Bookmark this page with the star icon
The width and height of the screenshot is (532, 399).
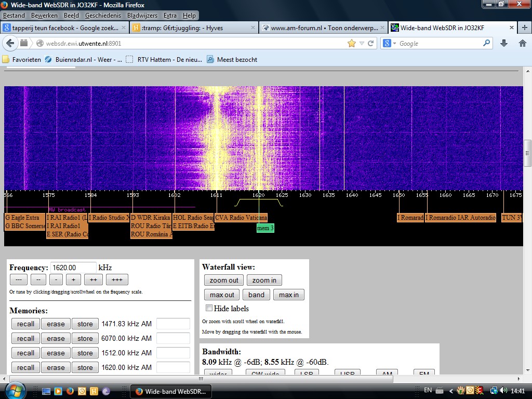click(352, 43)
